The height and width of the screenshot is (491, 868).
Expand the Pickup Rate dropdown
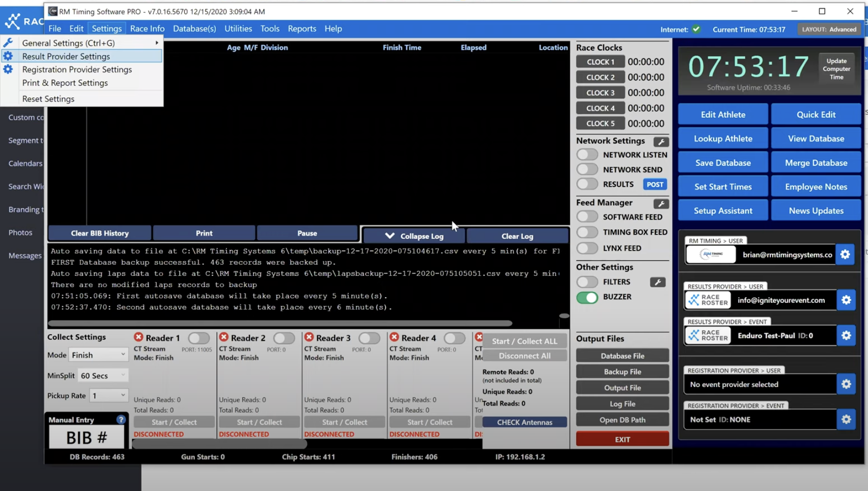click(x=108, y=396)
